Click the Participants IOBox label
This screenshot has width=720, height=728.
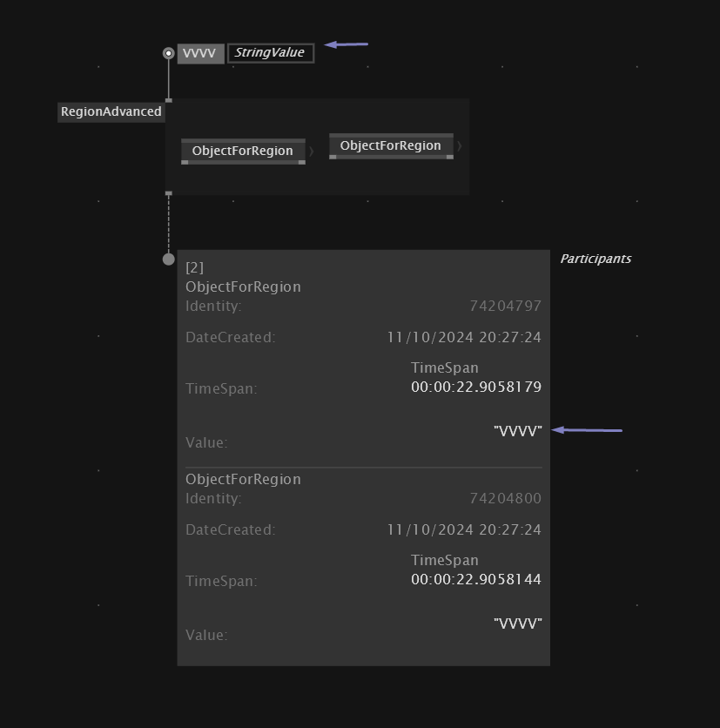tap(596, 259)
